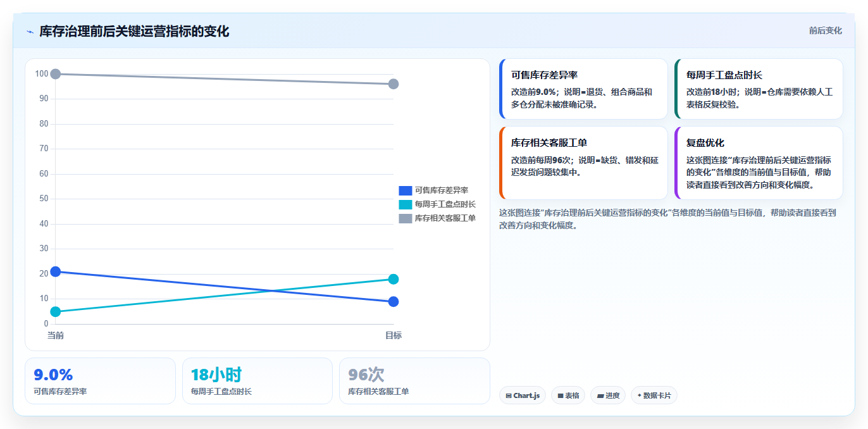This screenshot has width=868, height=429.
Task: Select dark blue data point at 目标
Action: (x=393, y=301)
